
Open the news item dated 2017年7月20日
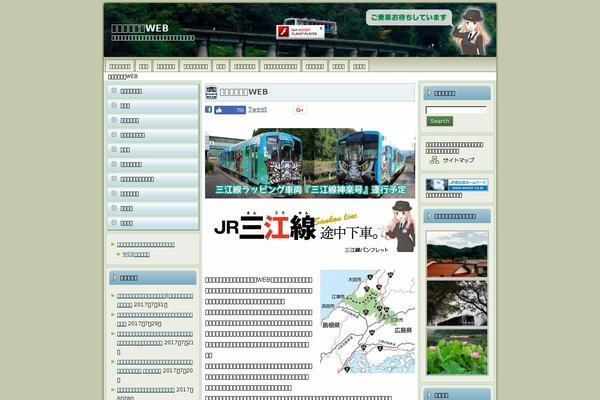tap(155, 371)
